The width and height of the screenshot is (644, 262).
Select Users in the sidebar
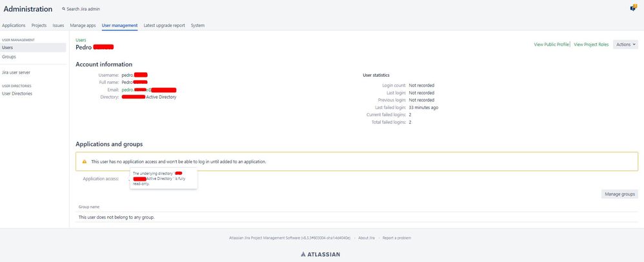(33, 48)
